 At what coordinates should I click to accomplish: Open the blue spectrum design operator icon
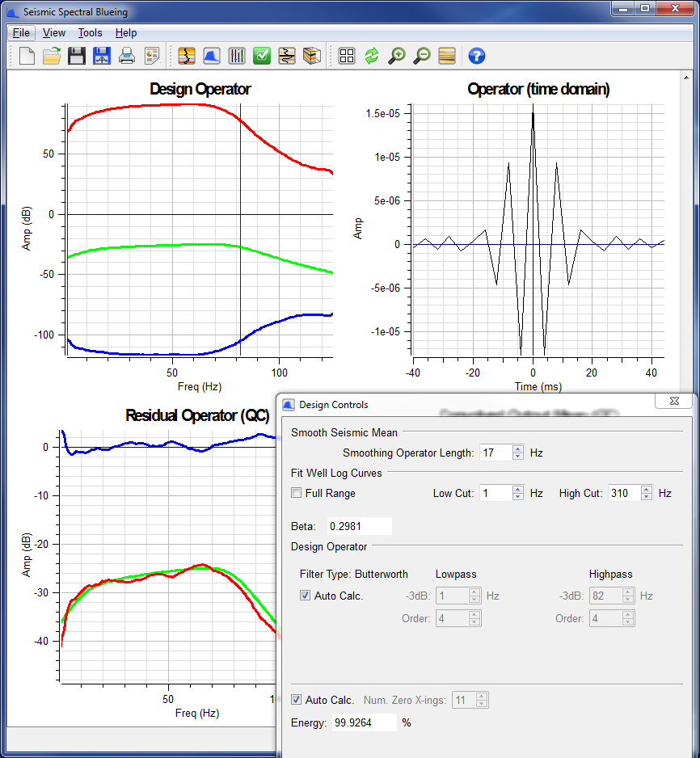tap(212, 56)
